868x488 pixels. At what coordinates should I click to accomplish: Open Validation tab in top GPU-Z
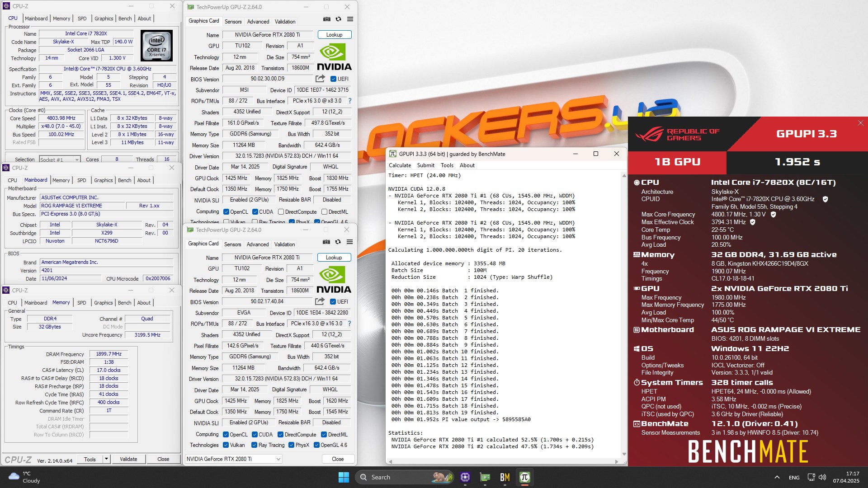285,22
